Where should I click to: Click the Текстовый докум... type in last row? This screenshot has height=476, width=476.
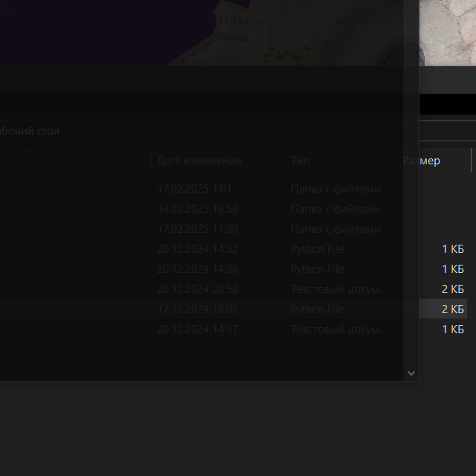point(338,329)
